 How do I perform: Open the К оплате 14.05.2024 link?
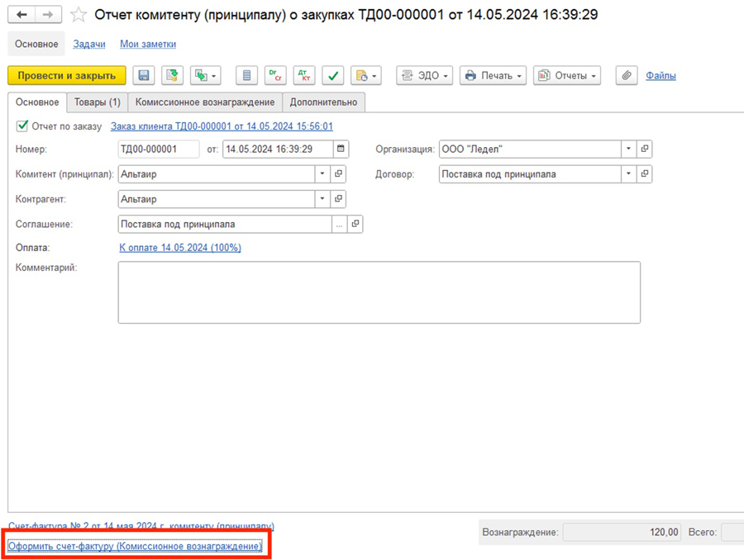pos(180,248)
